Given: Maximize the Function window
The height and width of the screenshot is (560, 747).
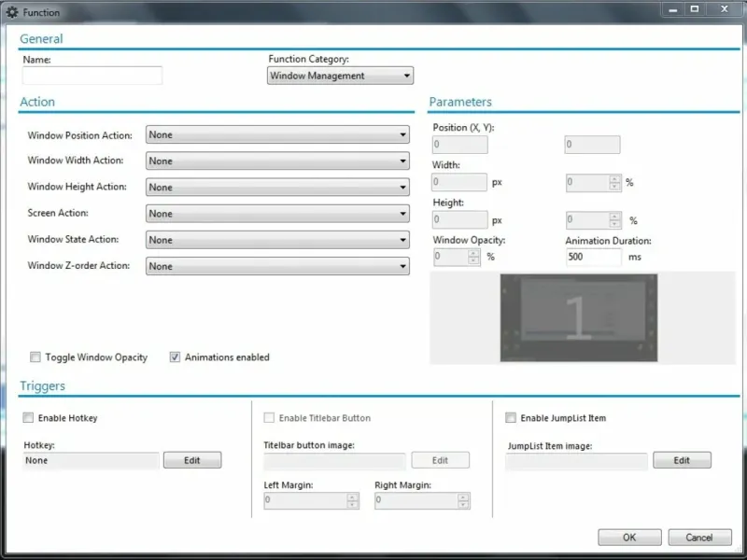Looking at the screenshot, I should click(695, 9).
